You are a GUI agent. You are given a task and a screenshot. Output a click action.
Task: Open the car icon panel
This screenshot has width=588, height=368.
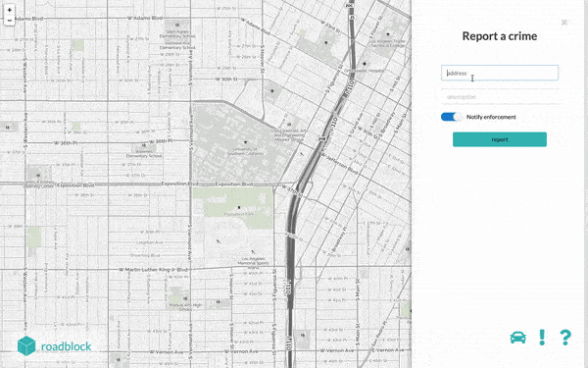pyautogui.click(x=517, y=338)
